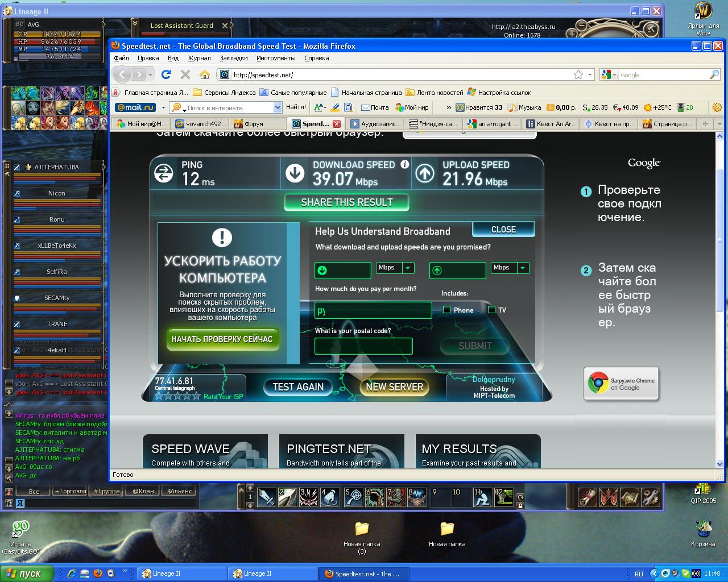Toggle party member SECAMty shield icon
Viewport: 728px width, 582px height.
coord(17,298)
